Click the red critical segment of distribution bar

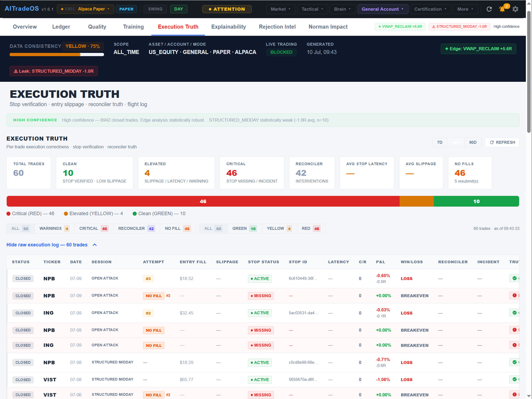203,201
